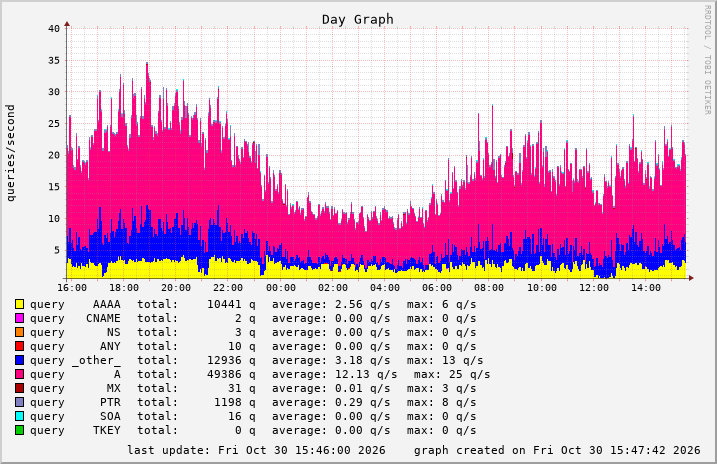Click the 'last update' timestamp text
The image size is (717, 464).
click(x=256, y=450)
